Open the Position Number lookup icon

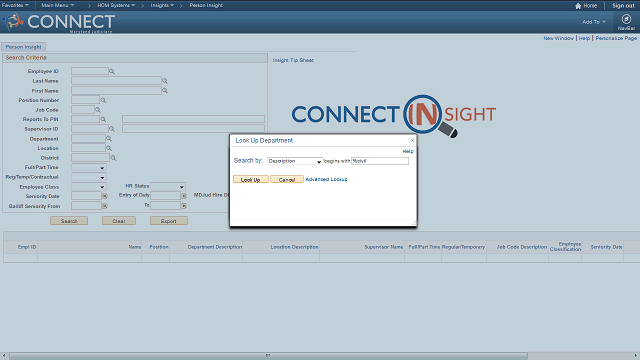click(x=103, y=100)
